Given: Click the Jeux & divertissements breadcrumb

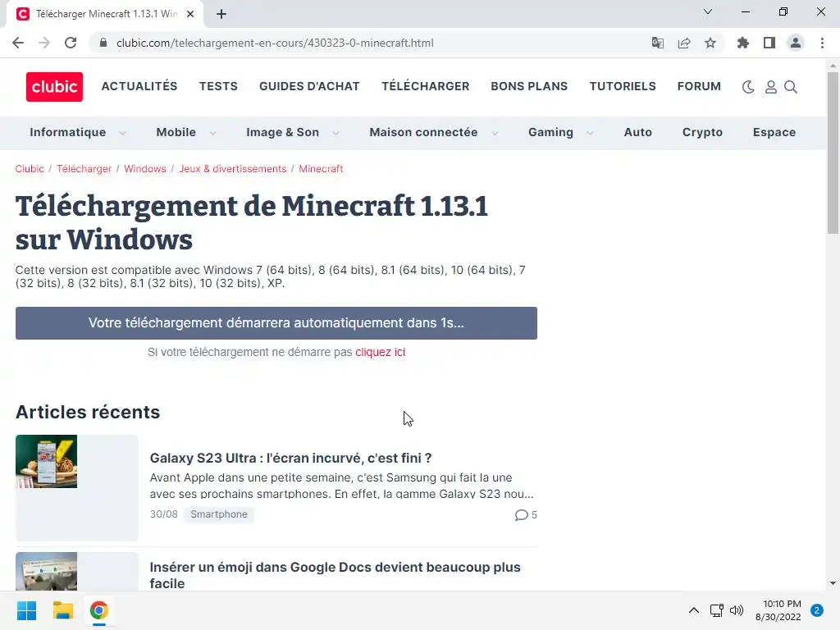Looking at the screenshot, I should pos(232,169).
